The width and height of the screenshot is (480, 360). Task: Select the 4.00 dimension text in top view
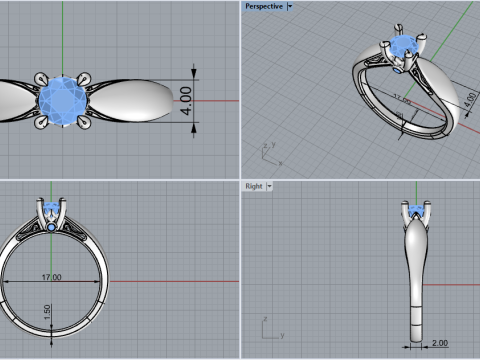click(186, 101)
